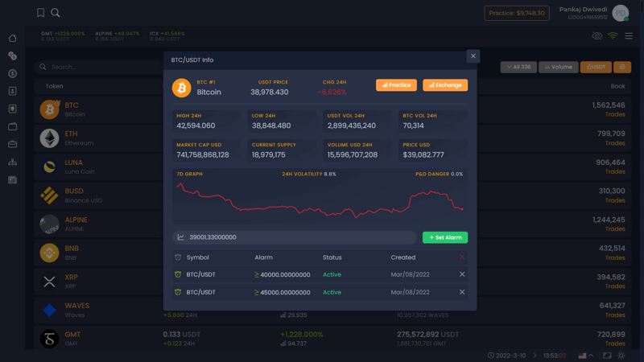Open the contact book icon in sidebar
Viewport: 644px width, 362px height.
(13, 91)
